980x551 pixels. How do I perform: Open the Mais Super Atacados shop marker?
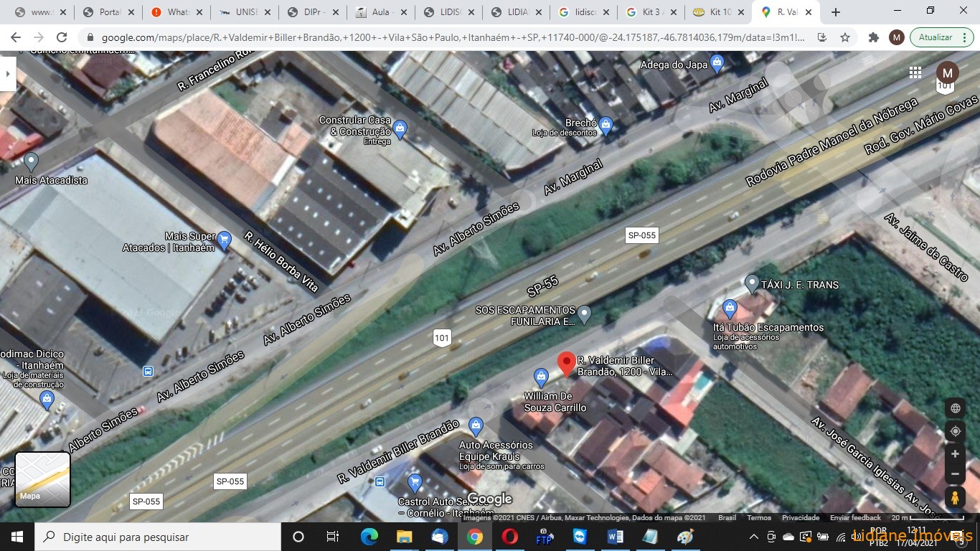click(x=225, y=240)
